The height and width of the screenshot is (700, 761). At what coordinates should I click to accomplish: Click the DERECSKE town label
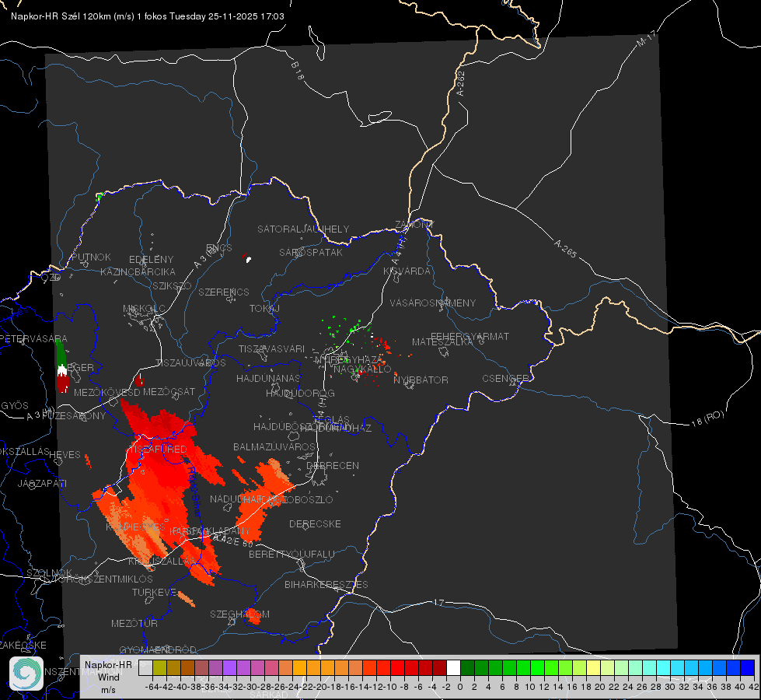[x=315, y=523]
